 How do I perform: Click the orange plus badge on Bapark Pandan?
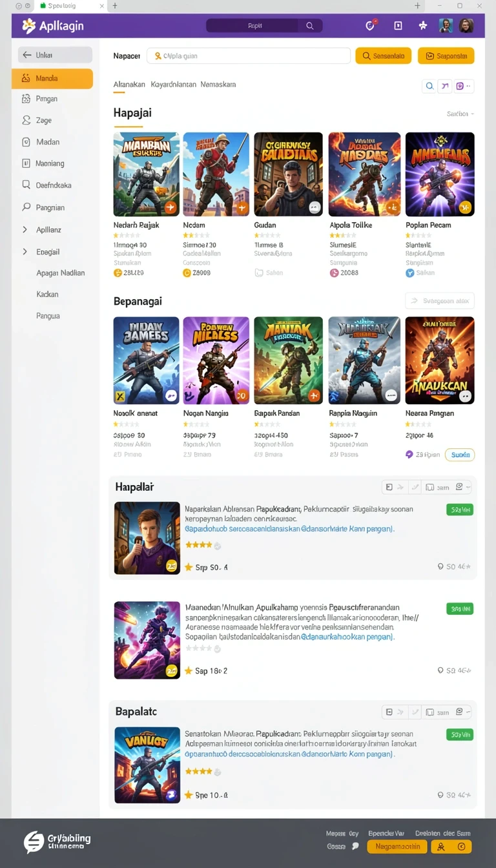click(314, 396)
